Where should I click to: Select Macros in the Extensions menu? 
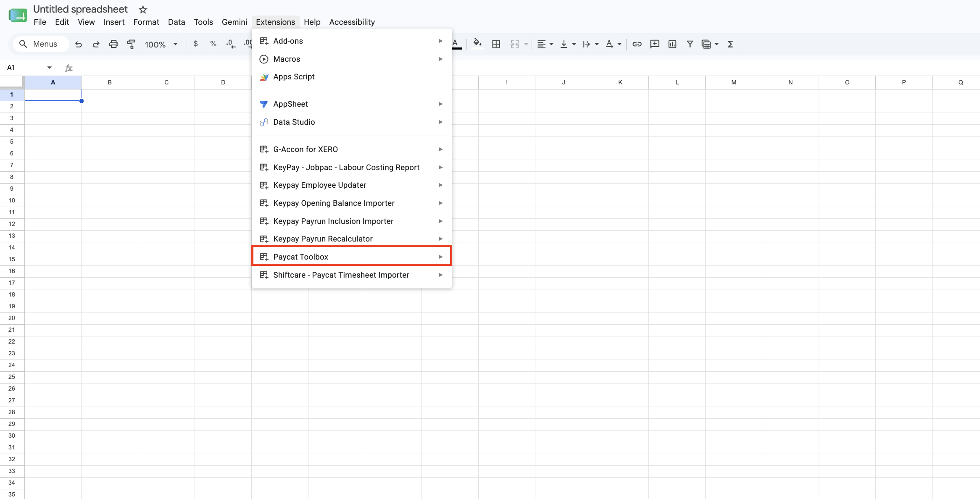click(352, 59)
